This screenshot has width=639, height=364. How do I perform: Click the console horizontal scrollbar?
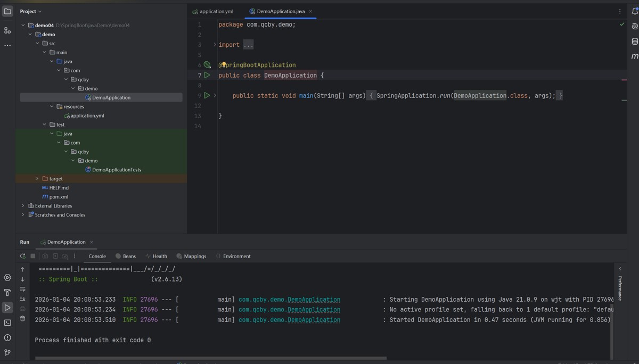click(210, 358)
